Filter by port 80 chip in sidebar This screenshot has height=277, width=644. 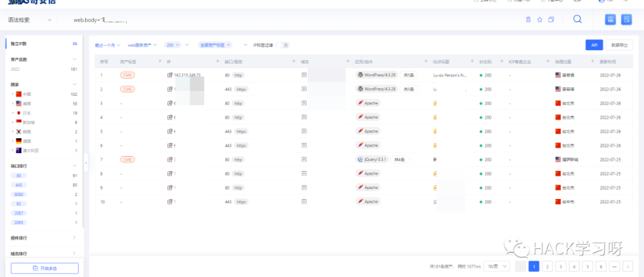19,175
